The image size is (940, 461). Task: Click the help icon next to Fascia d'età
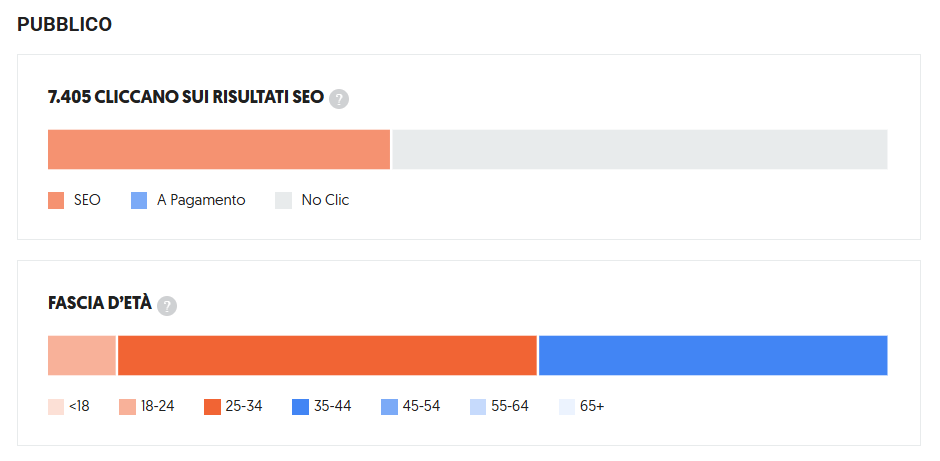(x=167, y=305)
